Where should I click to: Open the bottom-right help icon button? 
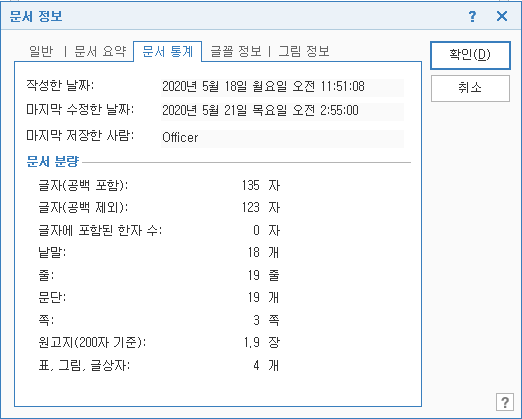(505, 402)
